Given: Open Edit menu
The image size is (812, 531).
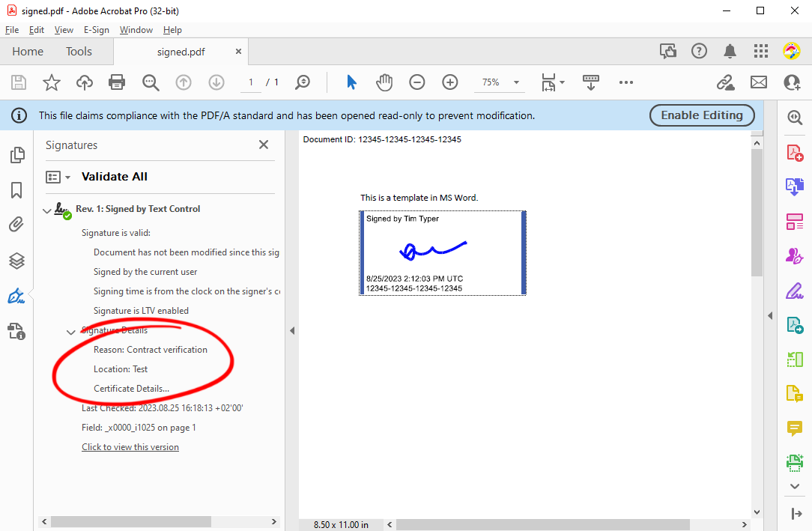Looking at the screenshot, I should point(36,30).
